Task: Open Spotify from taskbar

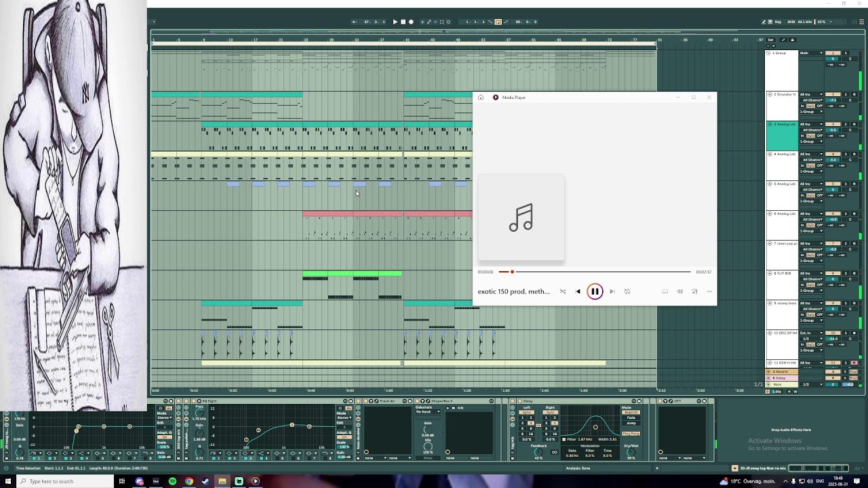Action: [x=172, y=481]
